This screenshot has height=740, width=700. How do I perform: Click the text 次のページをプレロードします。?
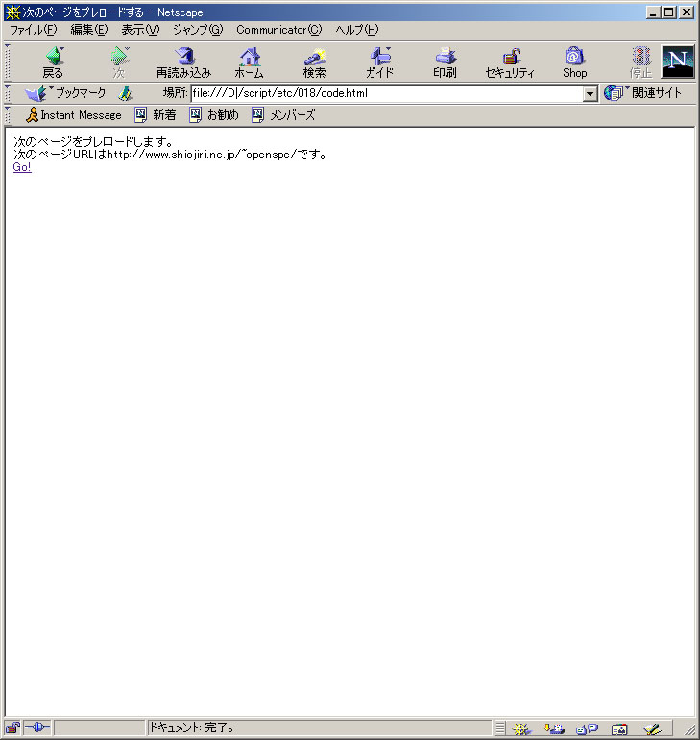(x=93, y=142)
